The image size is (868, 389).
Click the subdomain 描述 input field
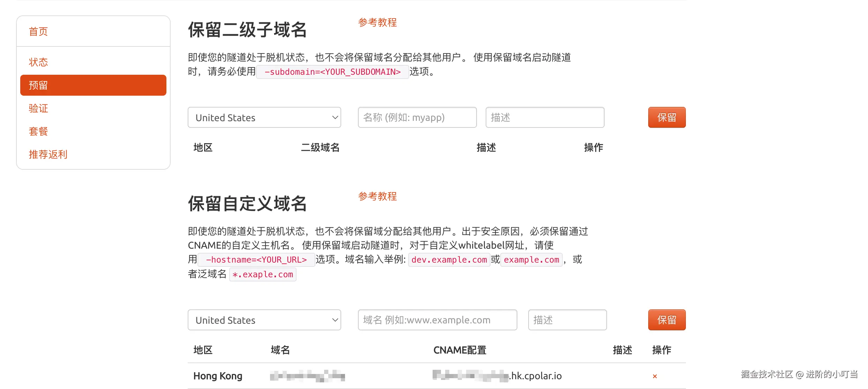(545, 118)
